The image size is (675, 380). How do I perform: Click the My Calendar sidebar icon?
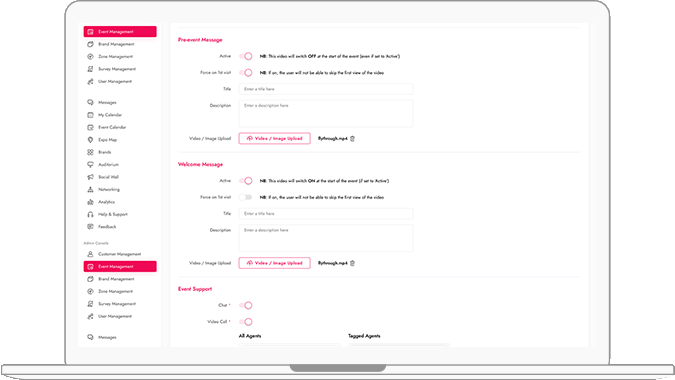point(90,115)
